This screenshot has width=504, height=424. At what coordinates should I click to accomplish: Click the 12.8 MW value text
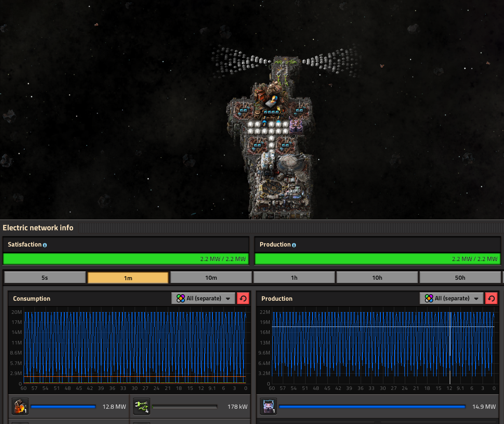pyautogui.click(x=114, y=407)
